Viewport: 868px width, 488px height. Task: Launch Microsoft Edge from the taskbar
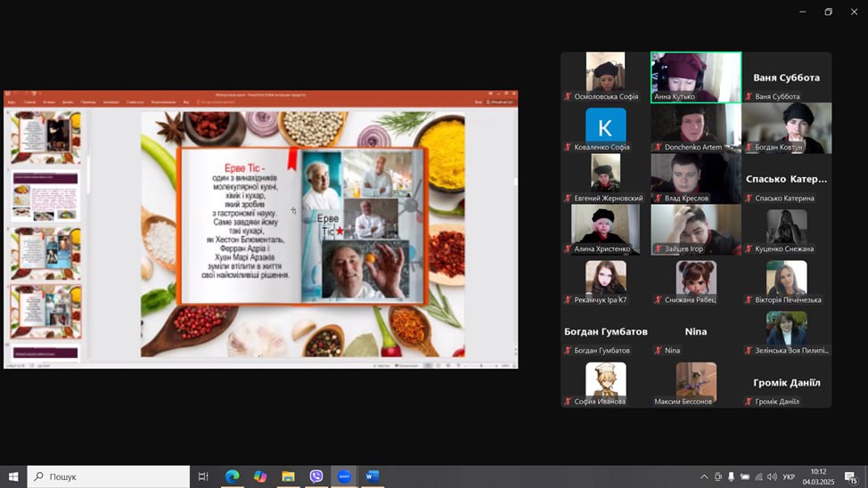coord(232,476)
